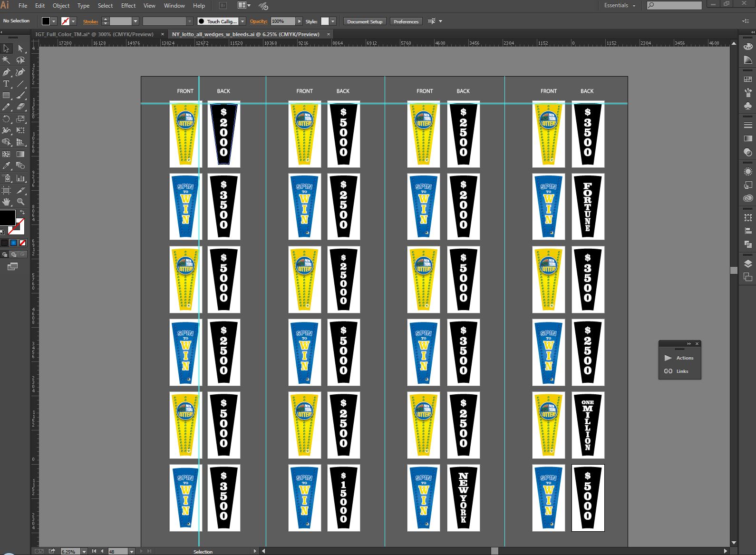Open stroke weight dropdown

pos(136,21)
